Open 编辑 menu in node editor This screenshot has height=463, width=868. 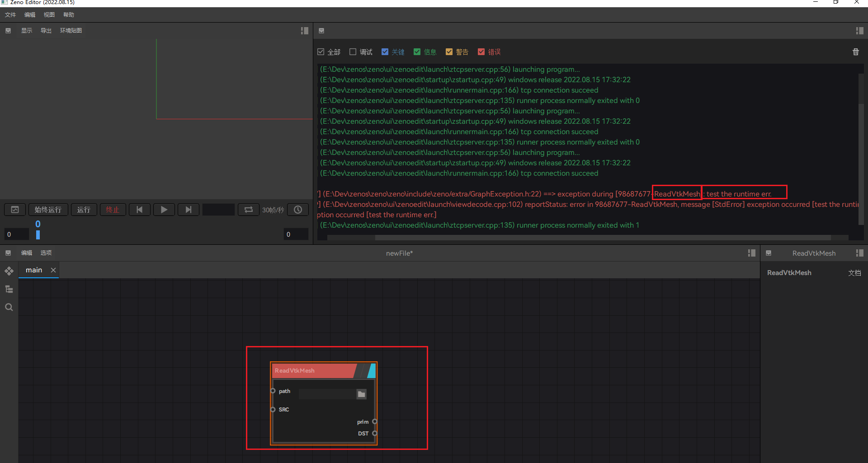[27, 253]
